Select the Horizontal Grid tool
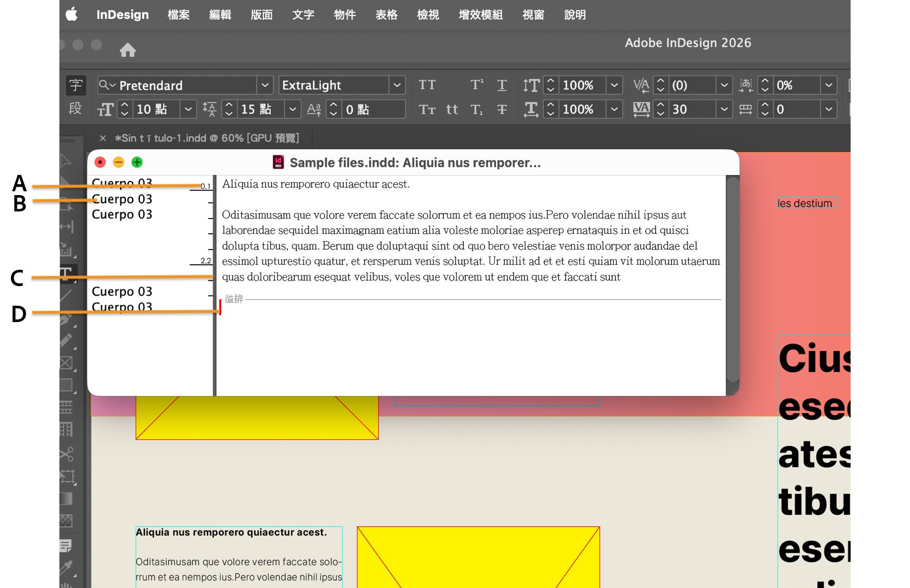 (x=66, y=408)
